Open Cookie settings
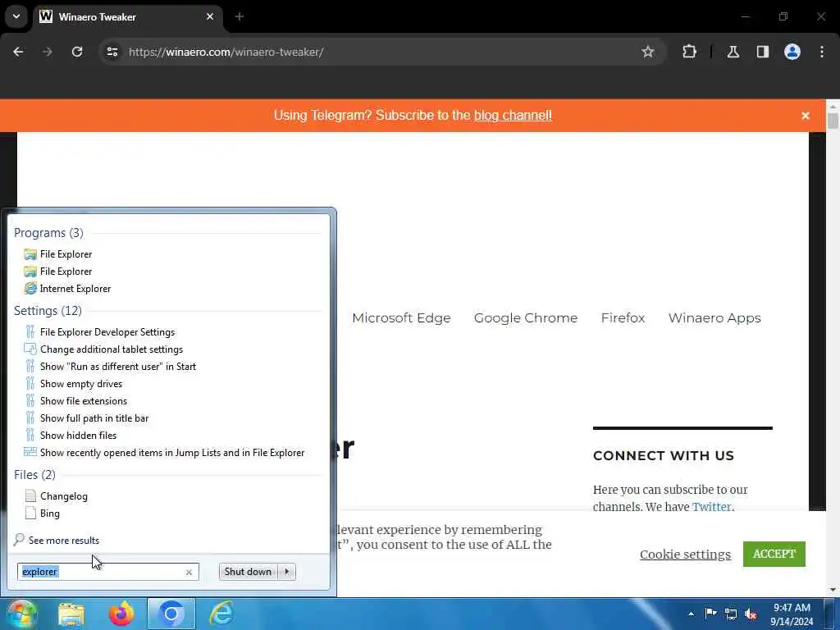Screen dimensions: 840x630 pyautogui.click(x=685, y=554)
